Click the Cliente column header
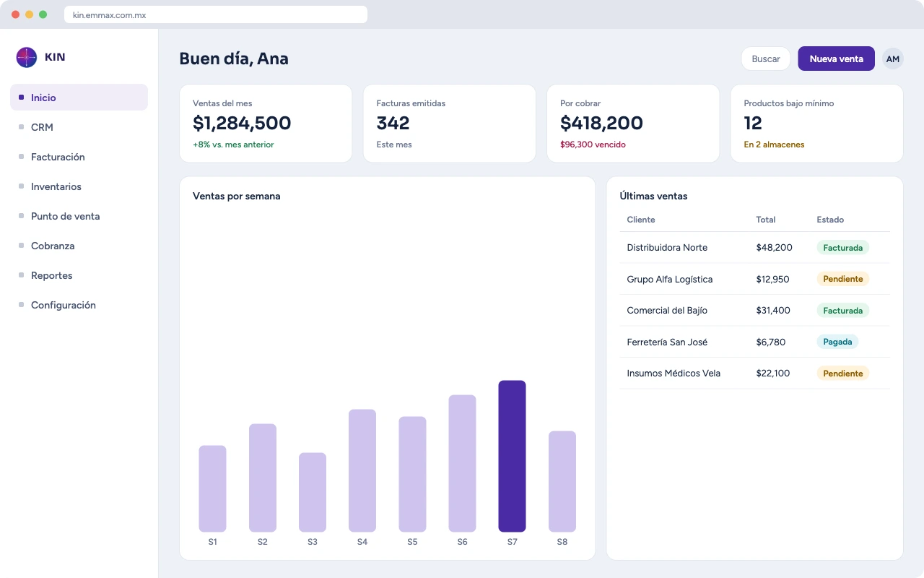The height and width of the screenshot is (578, 924). [x=641, y=220]
